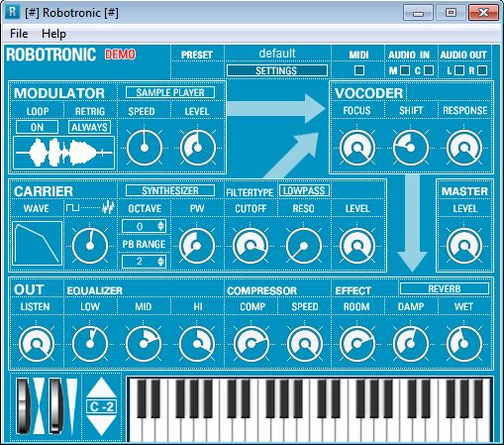This screenshot has width=504, height=445.
Task: Click the Reverb ROOM knob
Action: (x=357, y=344)
